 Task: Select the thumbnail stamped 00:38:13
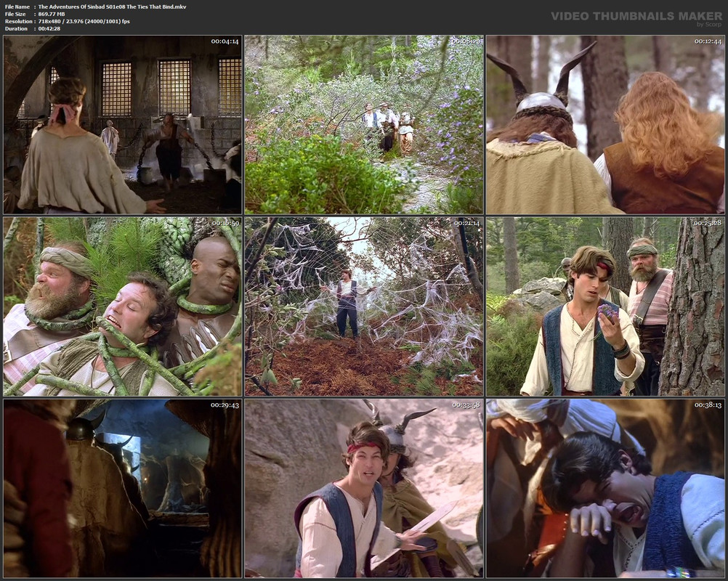click(x=605, y=489)
